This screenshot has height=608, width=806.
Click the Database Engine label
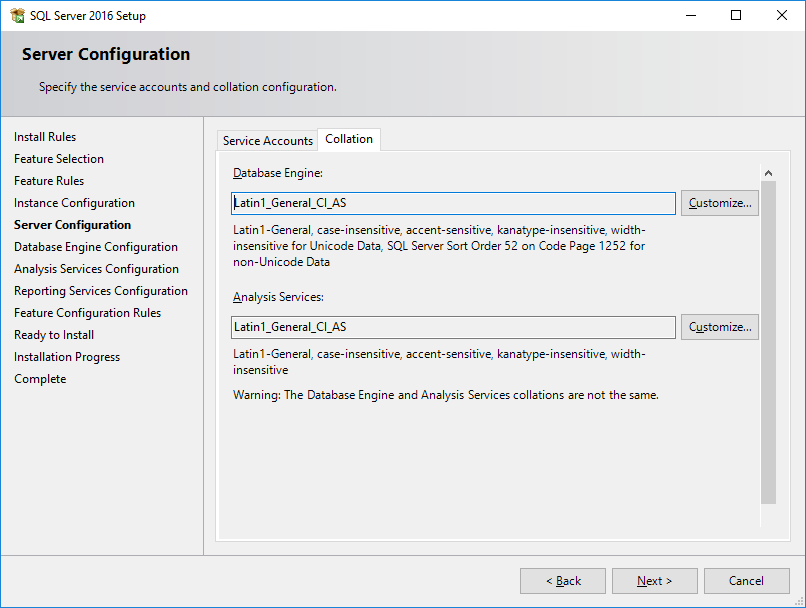pyautogui.click(x=278, y=173)
